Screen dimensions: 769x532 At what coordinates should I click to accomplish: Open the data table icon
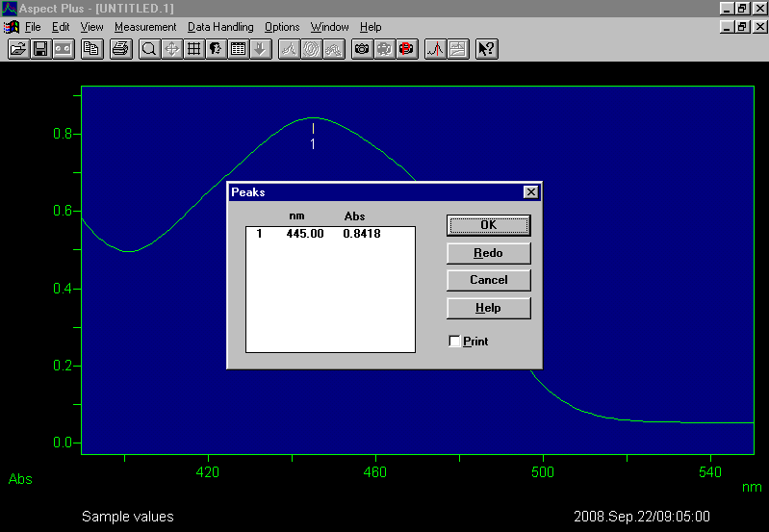[239, 49]
